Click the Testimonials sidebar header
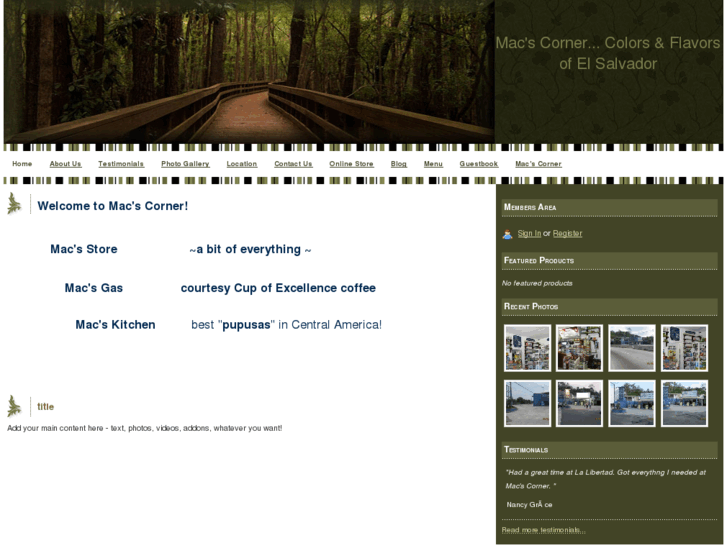The height and width of the screenshot is (545, 727). click(609, 450)
